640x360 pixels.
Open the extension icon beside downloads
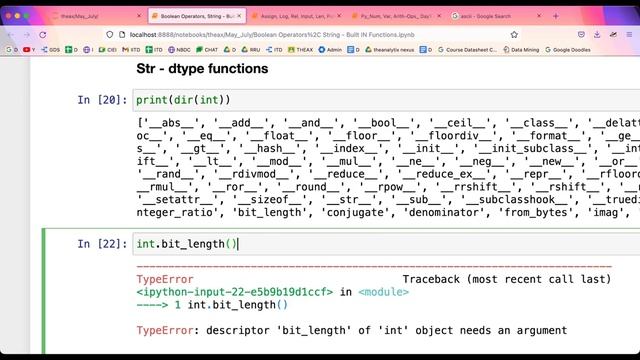tap(613, 35)
